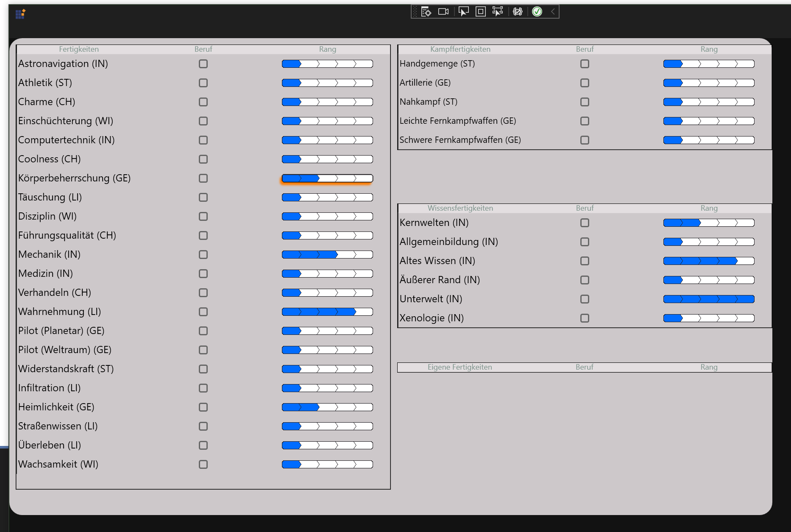Set the Rang bar for Astronavigation (IN)

click(327, 64)
